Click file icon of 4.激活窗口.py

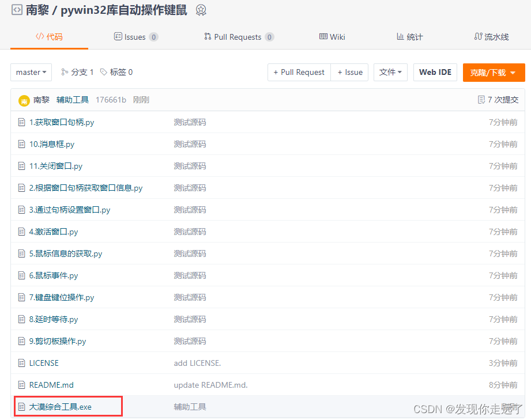[x=21, y=232]
